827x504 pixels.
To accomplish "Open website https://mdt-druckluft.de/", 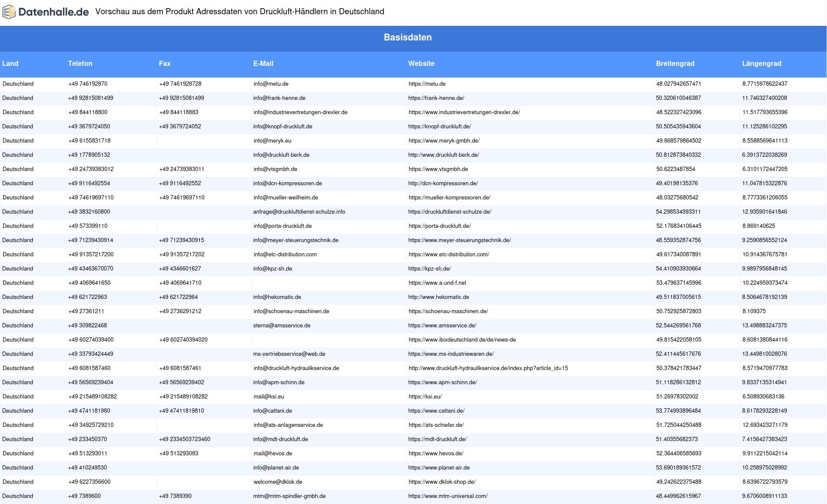I will tap(438, 439).
